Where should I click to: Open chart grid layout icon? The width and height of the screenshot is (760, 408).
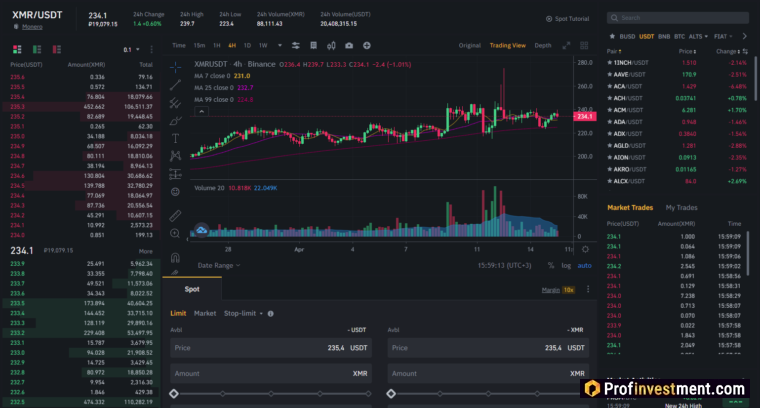point(584,46)
